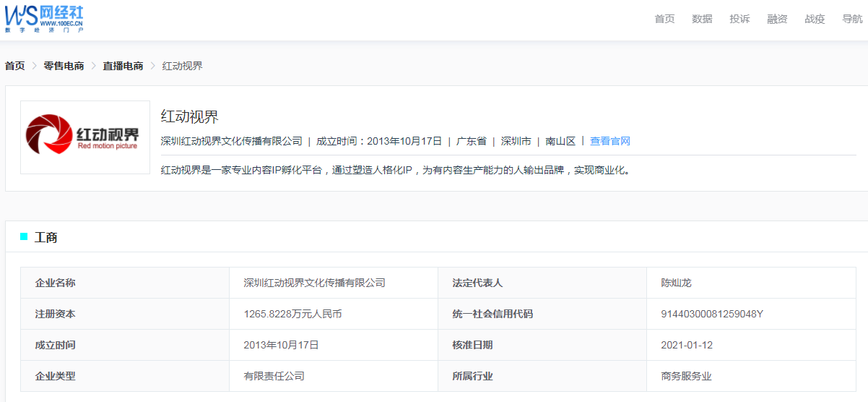Open the 查看官网 link
868x402 pixels.
(610, 141)
